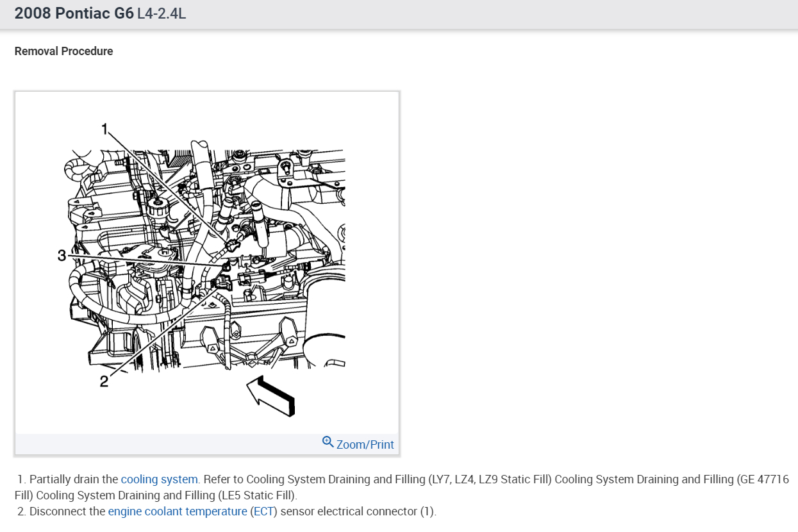Select callout number 1 in the diagram
The width and height of the screenshot is (798, 532).
pyautogui.click(x=106, y=129)
